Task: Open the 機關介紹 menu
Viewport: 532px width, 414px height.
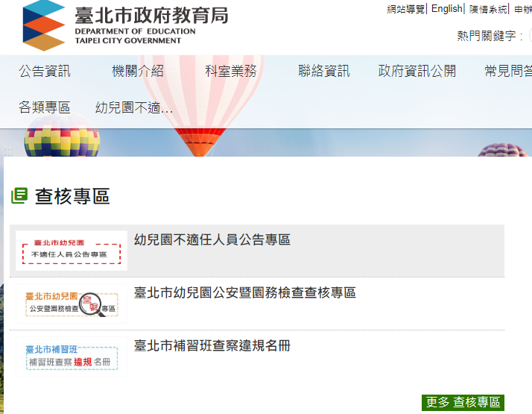Action: [x=138, y=72]
